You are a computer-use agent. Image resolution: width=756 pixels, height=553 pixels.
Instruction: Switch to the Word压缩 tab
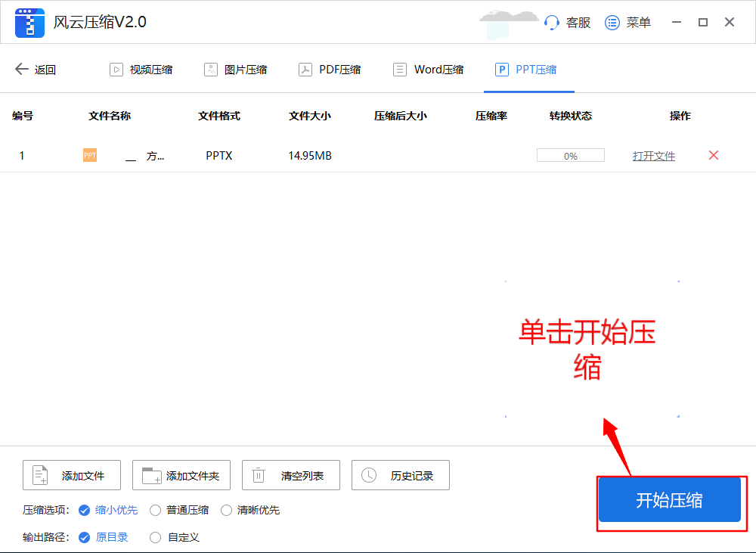(428, 69)
